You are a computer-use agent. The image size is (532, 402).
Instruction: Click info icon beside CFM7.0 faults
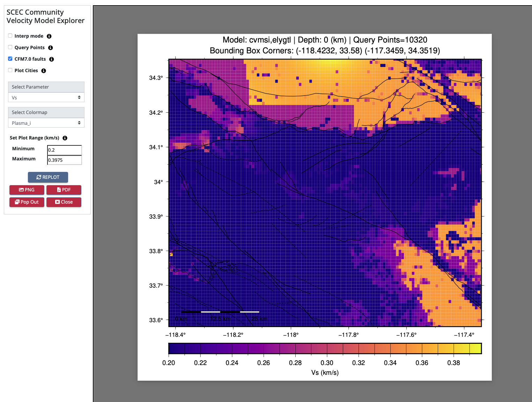[52, 59]
